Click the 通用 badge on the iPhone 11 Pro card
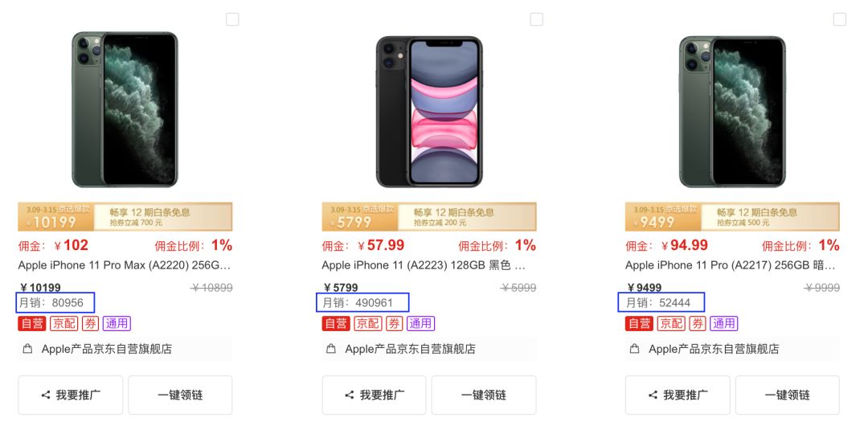868x422 pixels. tap(723, 323)
